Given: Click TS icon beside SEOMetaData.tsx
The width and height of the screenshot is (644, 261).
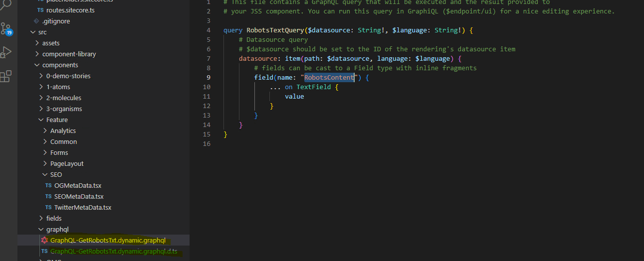Looking at the screenshot, I should [48, 196].
